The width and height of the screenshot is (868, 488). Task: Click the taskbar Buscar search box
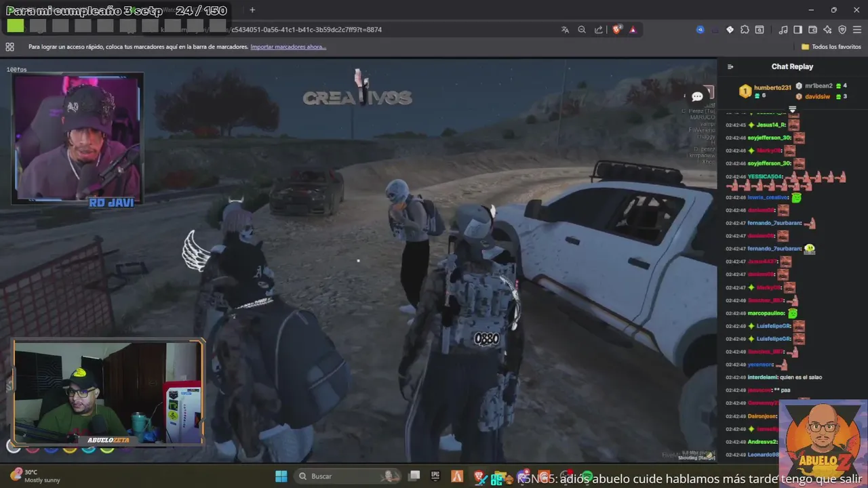pyautogui.click(x=349, y=476)
